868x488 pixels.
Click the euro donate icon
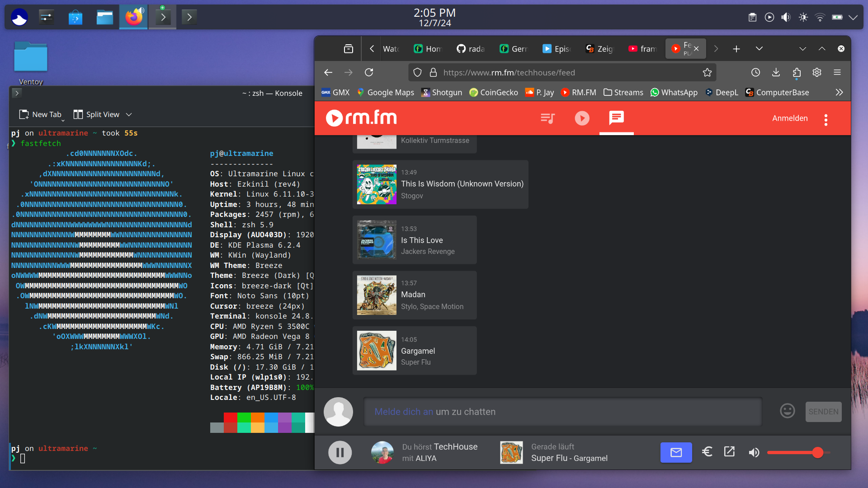[x=707, y=452]
